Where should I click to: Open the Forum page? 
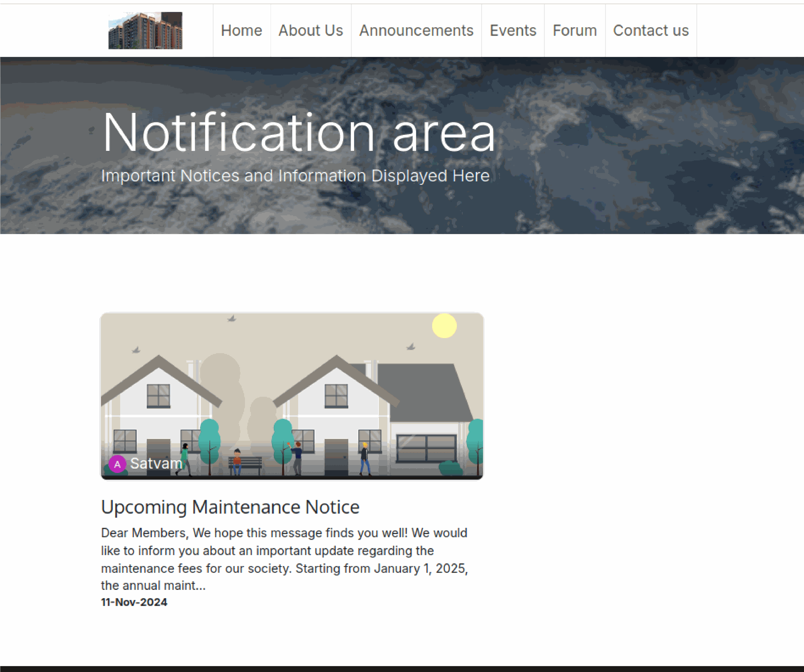click(x=575, y=31)
